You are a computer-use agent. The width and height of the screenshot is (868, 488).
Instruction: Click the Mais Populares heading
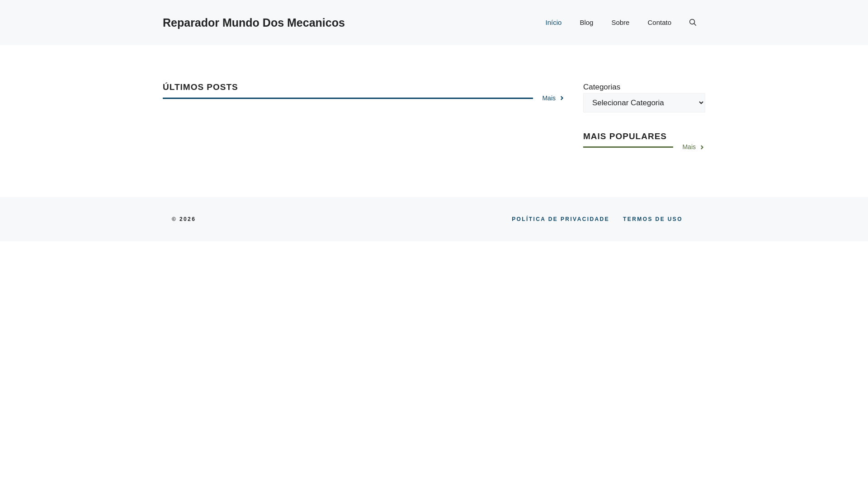click(625, 136)
